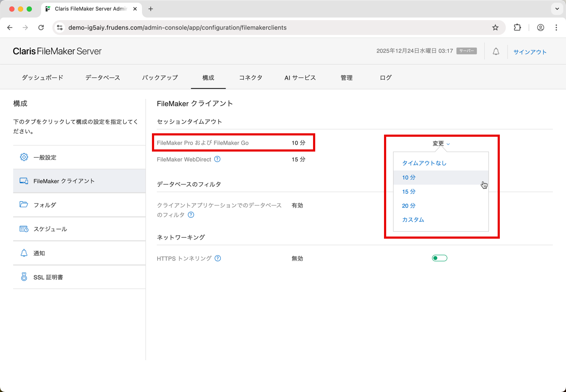Click the Claris FileMaker Server logo
Screen dimensions: 566x392
(57, 51)
